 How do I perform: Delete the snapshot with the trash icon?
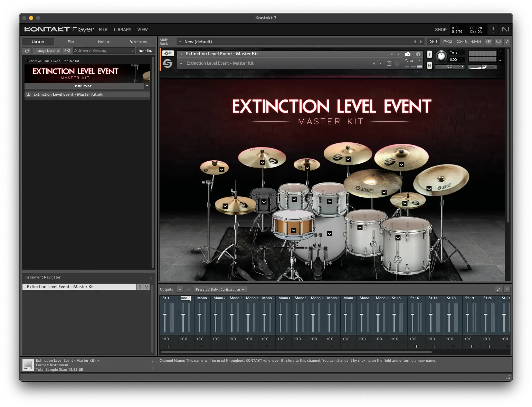(x=397, y=64)
